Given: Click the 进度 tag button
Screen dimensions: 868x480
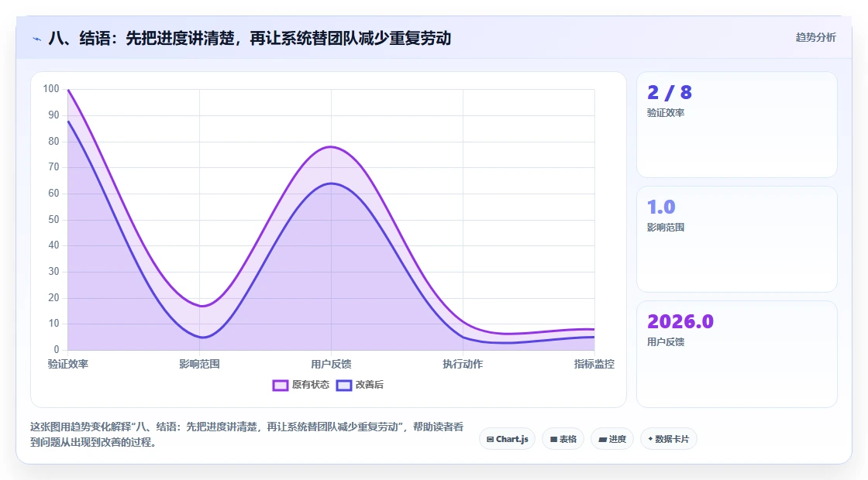Looking at the screenshot, I should 612,439.
